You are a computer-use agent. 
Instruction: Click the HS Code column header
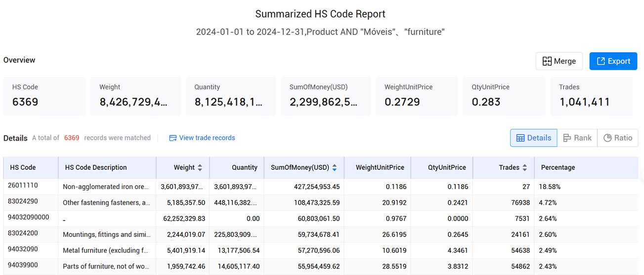31,167
